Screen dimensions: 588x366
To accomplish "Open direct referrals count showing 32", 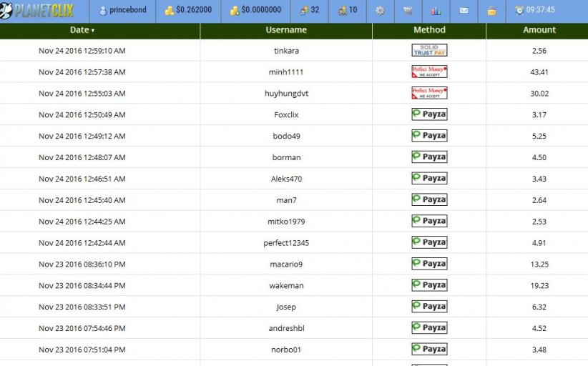I will pyautogui.click(x=310, y=11).
